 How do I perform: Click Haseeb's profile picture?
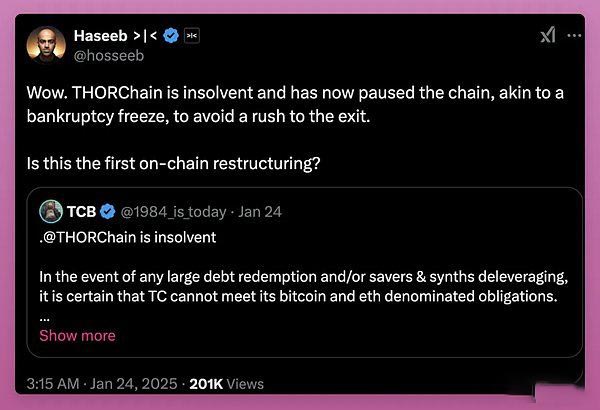pyautogui.click(x=45, y=45)
